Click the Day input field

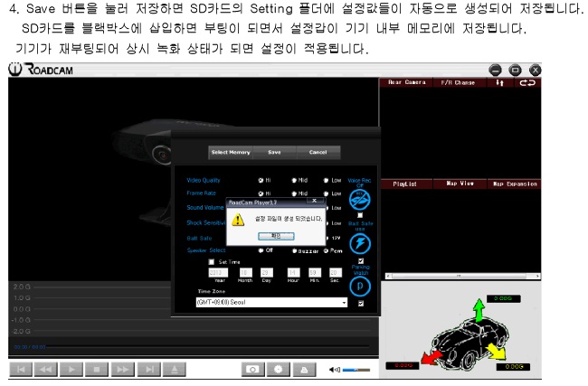267,272
